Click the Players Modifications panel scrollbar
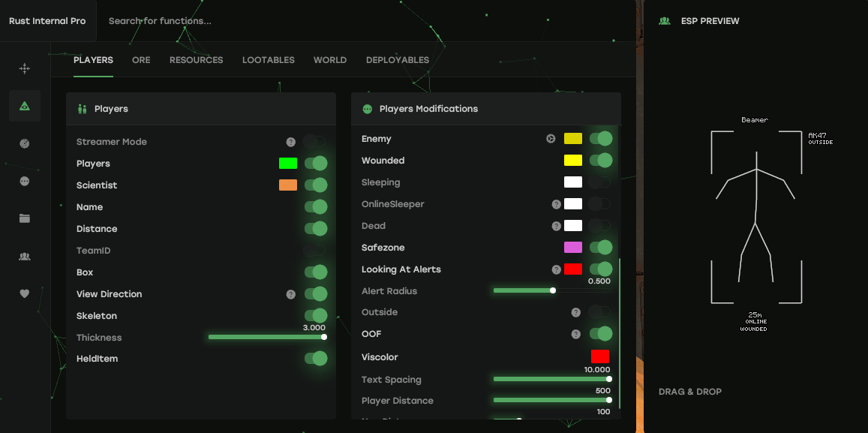The width and height of the screenshot is (868, 433). click(x=620, y=333)
